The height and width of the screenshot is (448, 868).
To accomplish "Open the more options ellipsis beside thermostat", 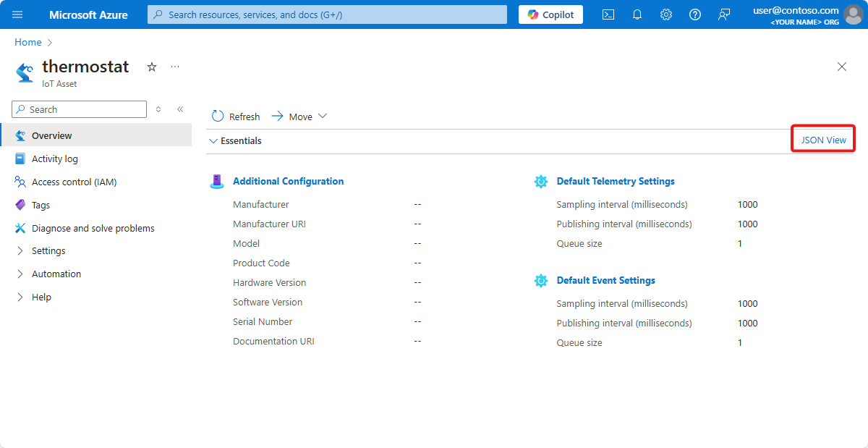I will [175, 67].
